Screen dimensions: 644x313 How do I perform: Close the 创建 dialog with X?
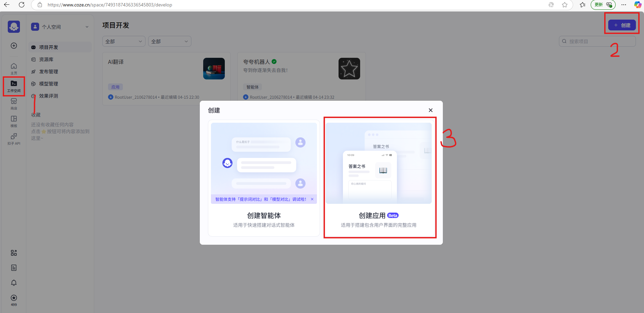coord(431,110)
